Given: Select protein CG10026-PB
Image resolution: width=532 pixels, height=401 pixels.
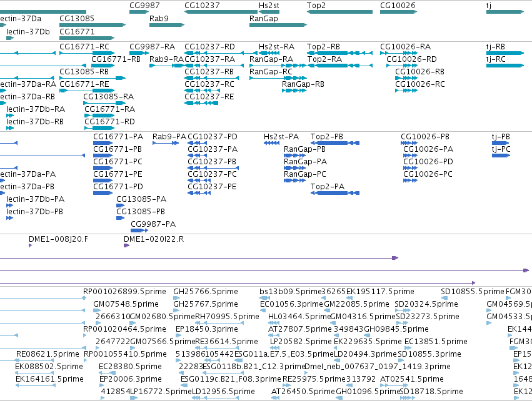Looking at the screenshot, I should click(x=425, y=137).
